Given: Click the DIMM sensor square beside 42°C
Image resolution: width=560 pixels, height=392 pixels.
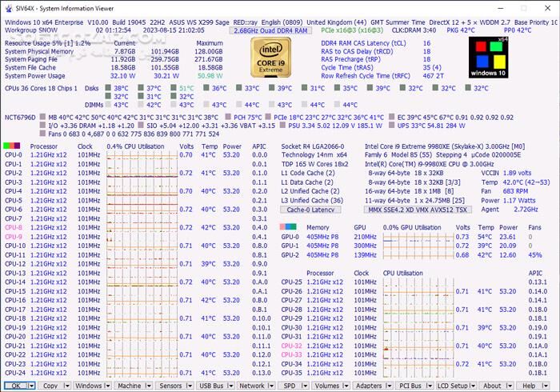Looking at the screenshot, I should 141,104.
